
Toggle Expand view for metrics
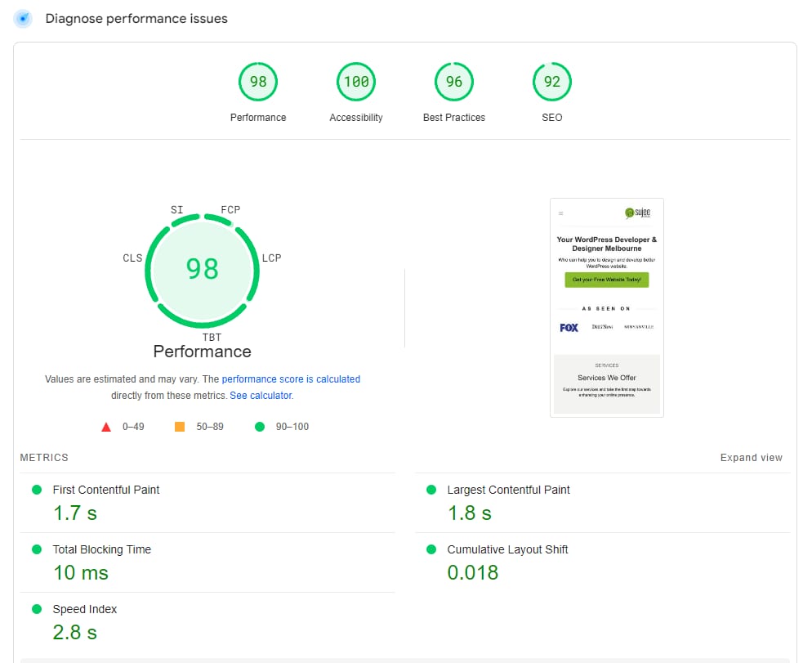(x=751, y=457)
